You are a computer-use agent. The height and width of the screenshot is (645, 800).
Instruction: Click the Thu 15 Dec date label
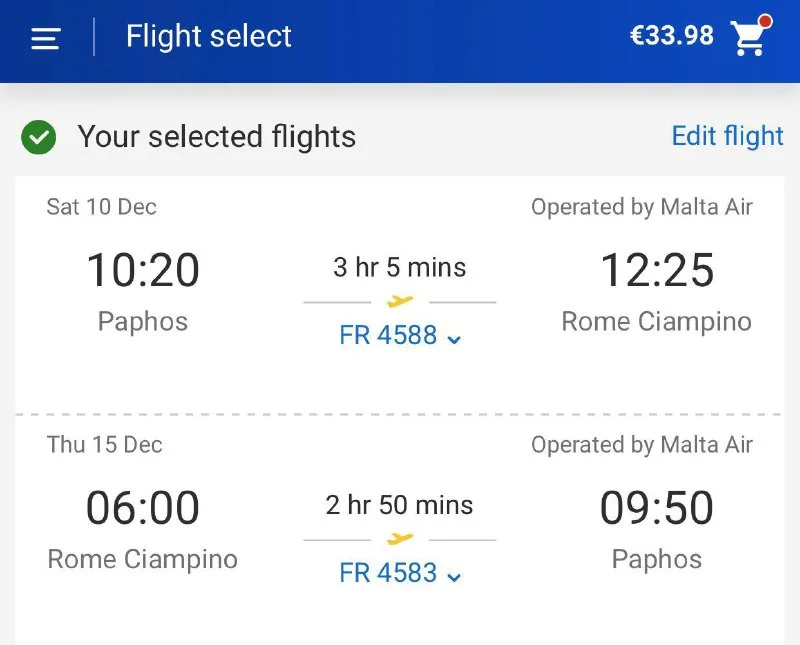pos(104,445)
